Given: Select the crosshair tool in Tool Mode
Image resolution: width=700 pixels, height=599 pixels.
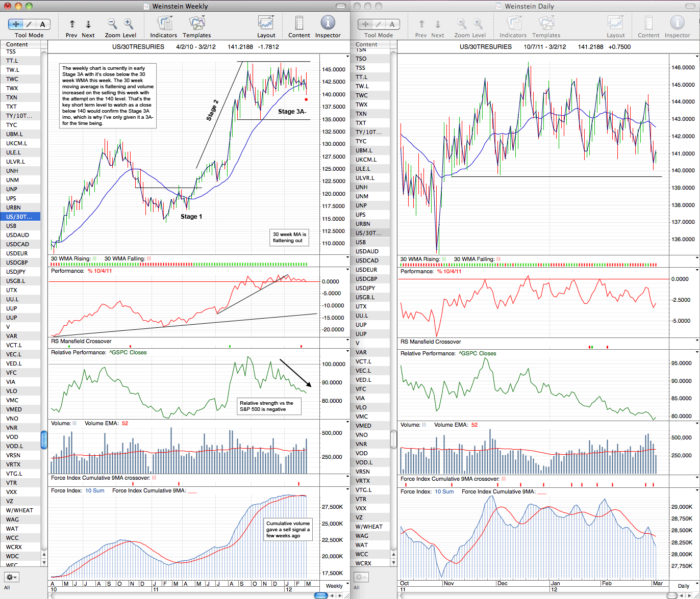Looking at the screenshot, I should (x=16, y=24).
